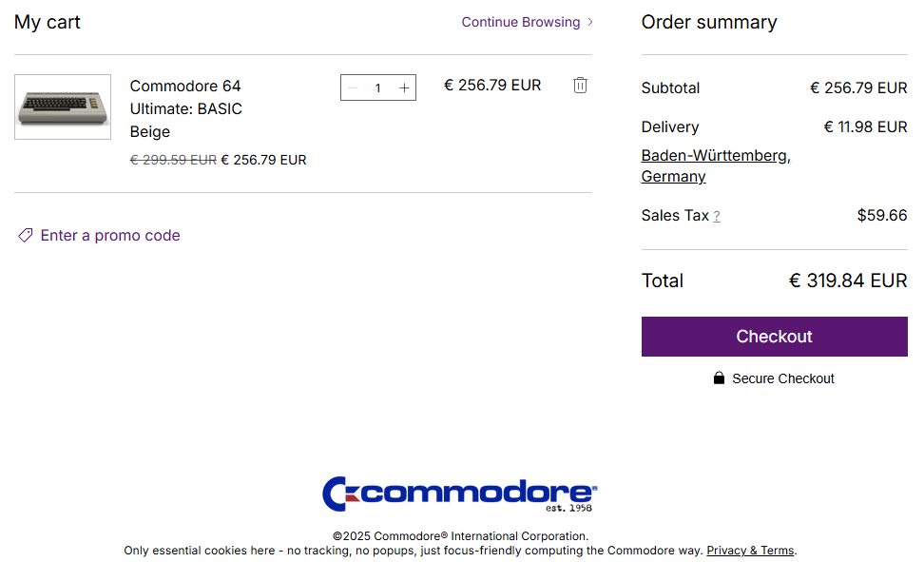Click the struck-through original price € 299.59
The image size is (924, 562).
173,160
